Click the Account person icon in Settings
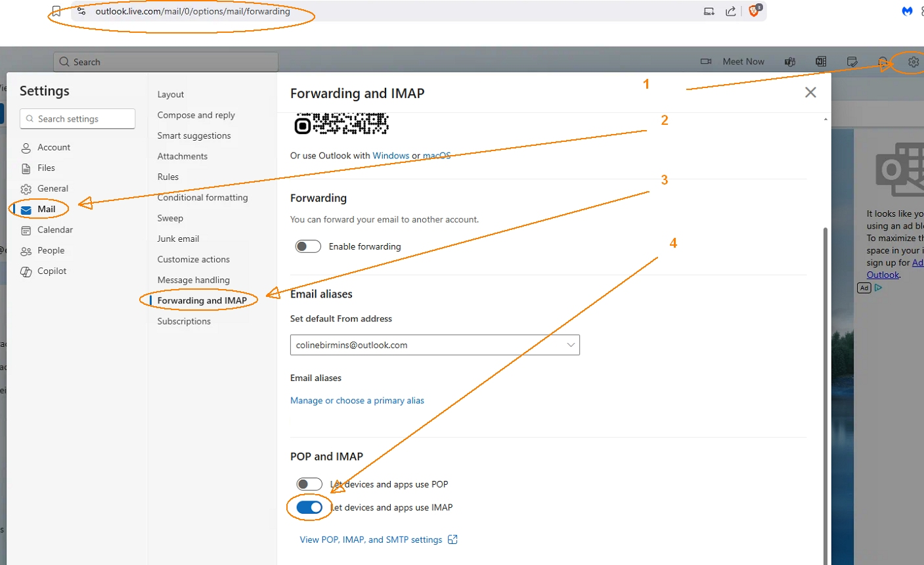Image resolution: width=924 pixels, height=565 pixels. click(x=26, y=148)
